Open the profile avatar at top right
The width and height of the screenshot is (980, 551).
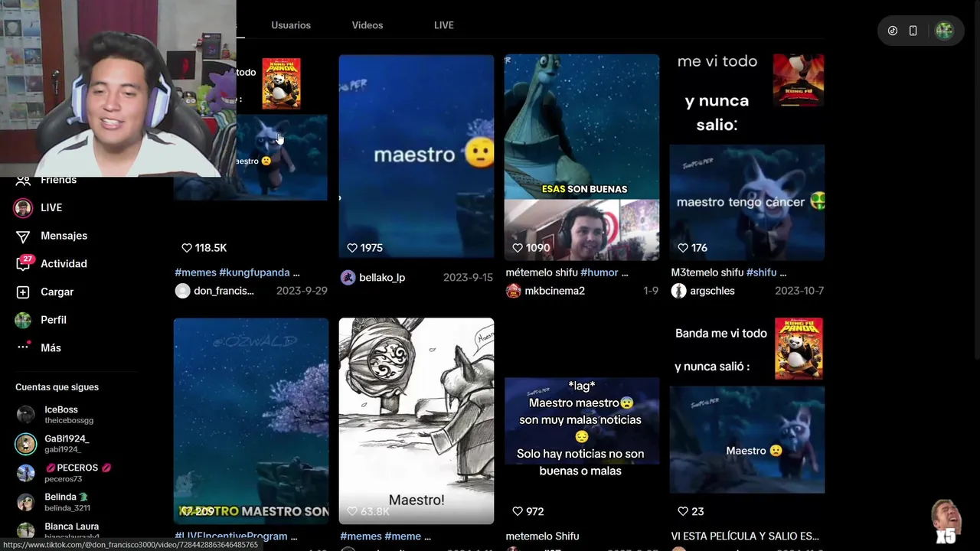click(944, 31)
